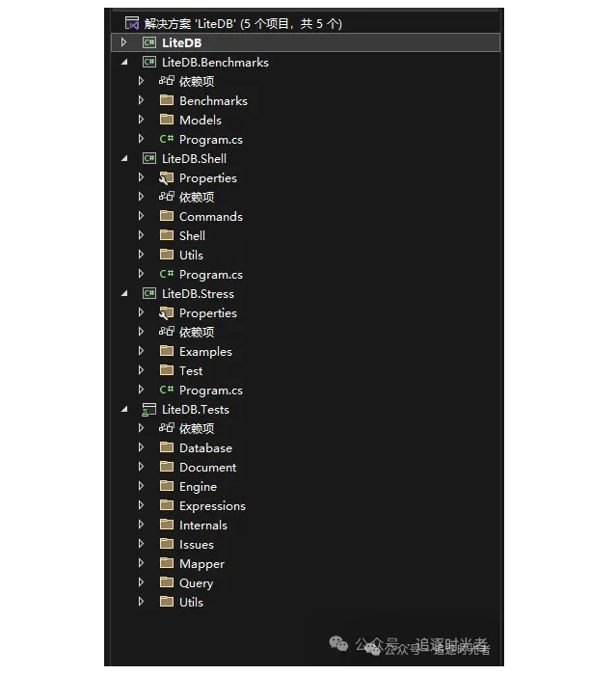
Task: Click the C# project icon for LiteDB.Stress
Action: (x=149, y=293)
